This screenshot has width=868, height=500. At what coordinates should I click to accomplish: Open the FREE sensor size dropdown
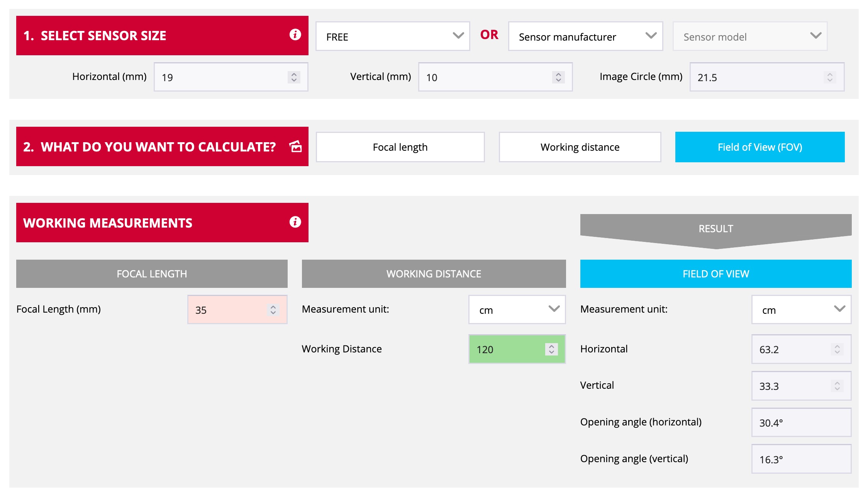[x=393, y=36]
